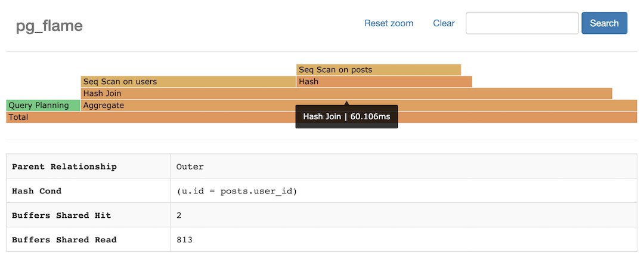Zoom into the Hash flame bar
The image size is (644, 259).
(384, 82)
